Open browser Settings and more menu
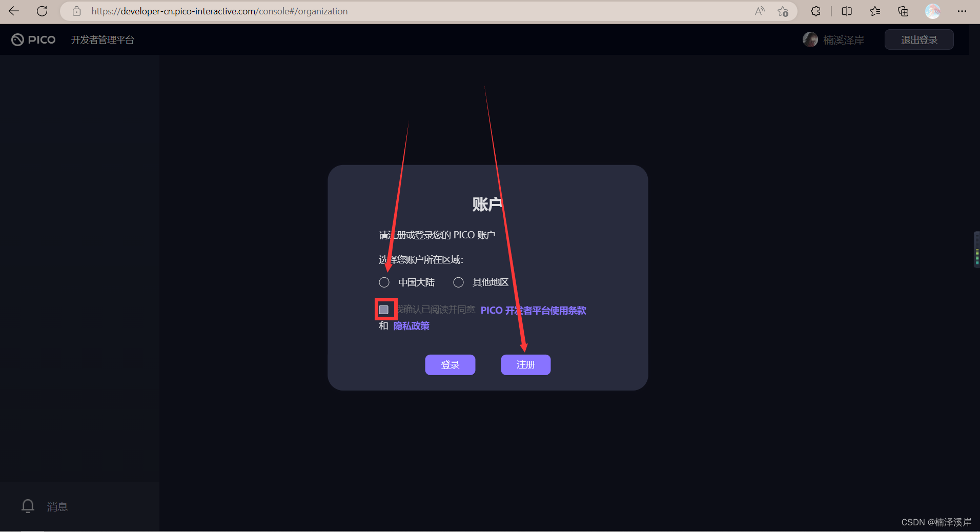980x532 pixels. coord(962,11)
